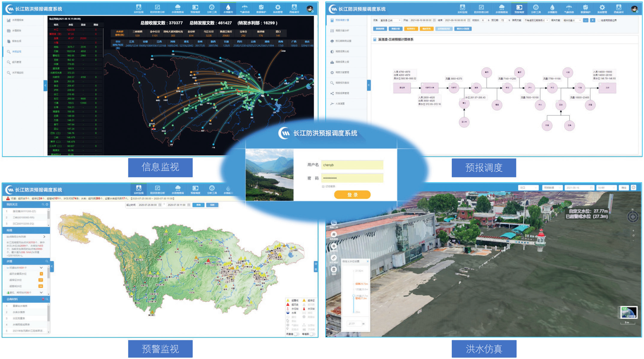Collapse the sidebar handle in 信息监视 window
The height and width of the screenshot is (359, 644).
click(45, 86)
